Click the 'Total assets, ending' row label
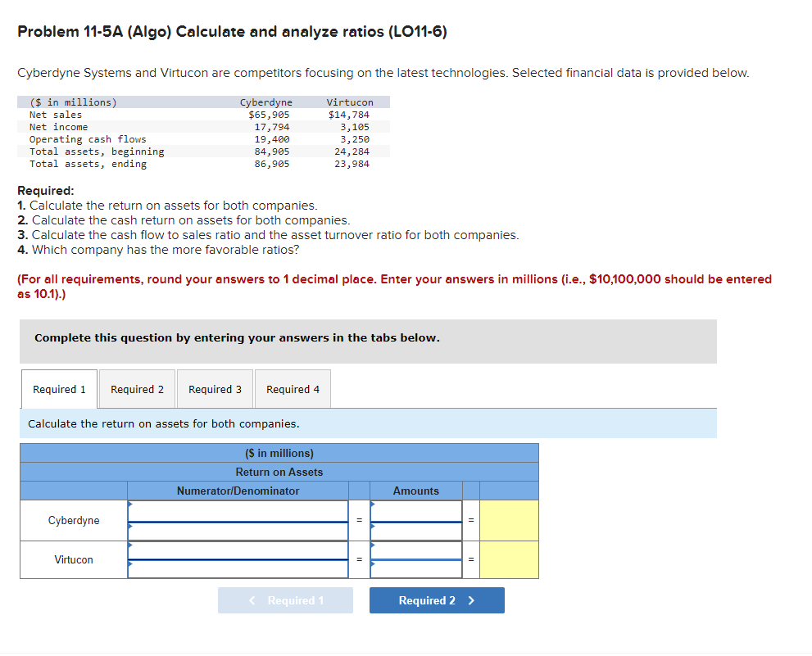This screenshot has height=656, width=812. pos(88,164)
